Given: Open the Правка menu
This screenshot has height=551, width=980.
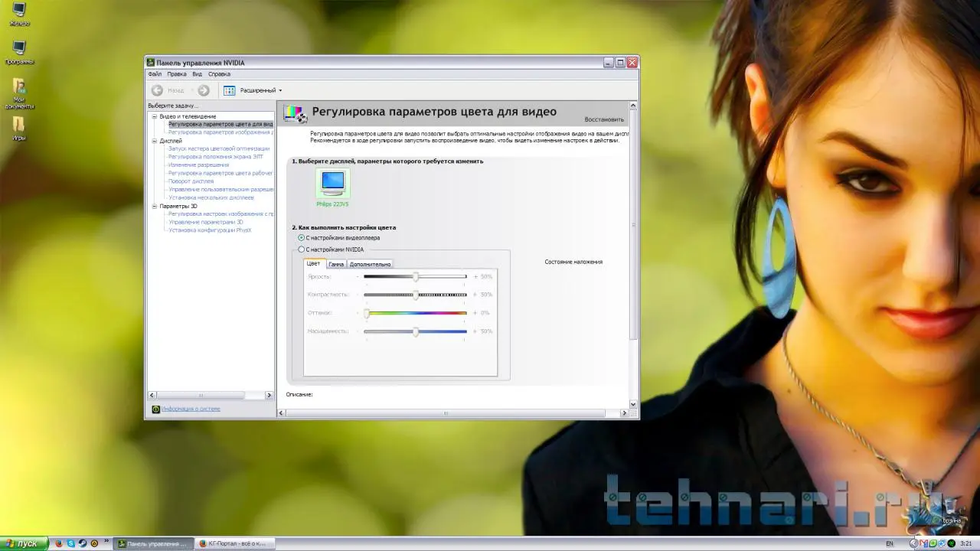Looking at the screenshot, I should tap(177, 74).
